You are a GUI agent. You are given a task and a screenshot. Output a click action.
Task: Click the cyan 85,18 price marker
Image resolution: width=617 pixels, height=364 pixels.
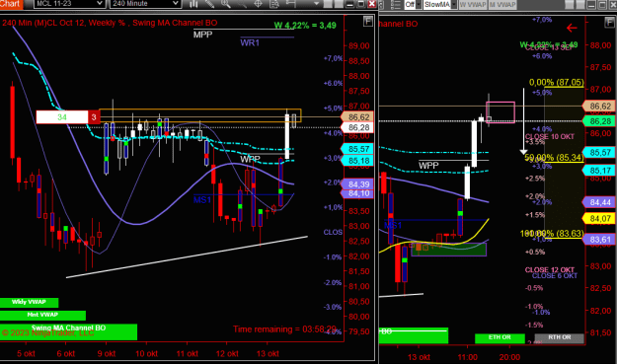coord(358,161)
